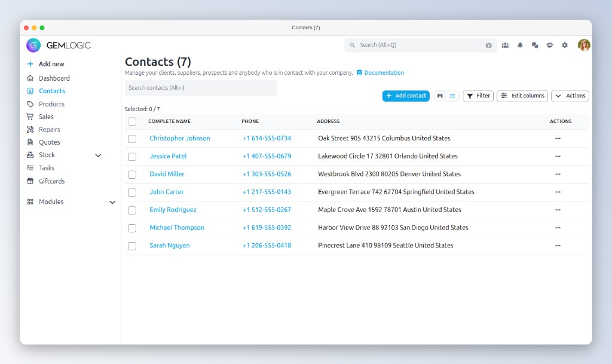The width and height of the screenshot is (612, 364).
Task: Open user profile avatar
Action: (x=584, y=45)
